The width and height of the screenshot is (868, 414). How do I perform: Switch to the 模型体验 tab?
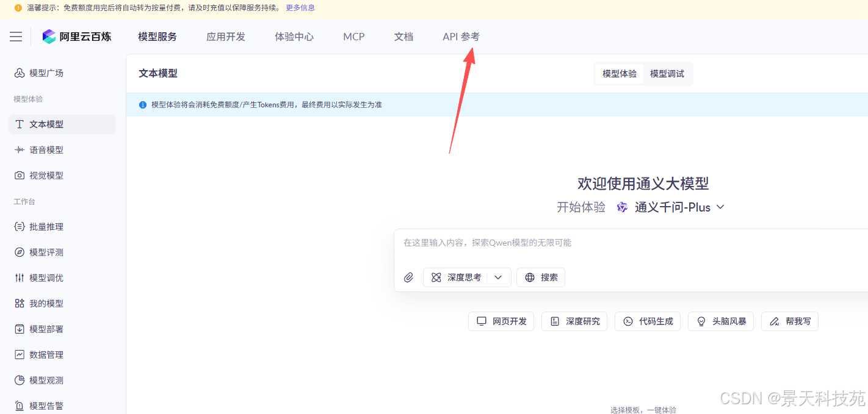point(620,74)
